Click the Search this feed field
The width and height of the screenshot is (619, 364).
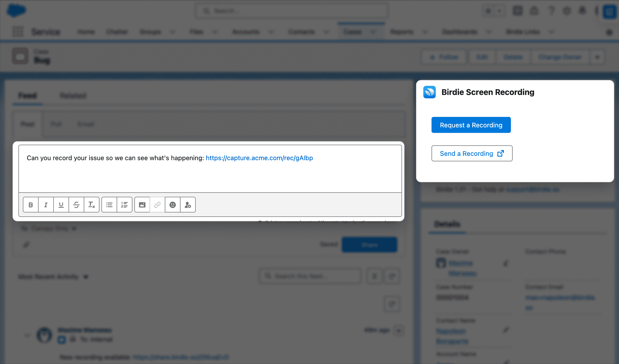point(310,276)
